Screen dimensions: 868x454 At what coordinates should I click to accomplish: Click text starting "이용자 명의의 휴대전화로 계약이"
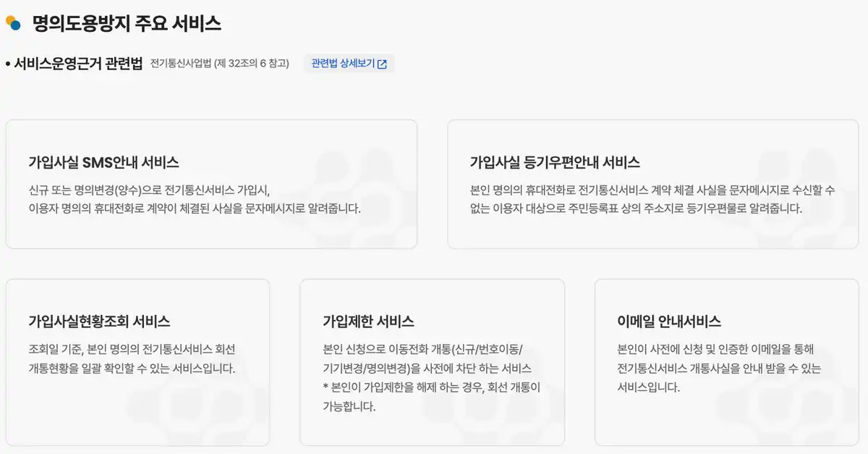coord(195,209)
